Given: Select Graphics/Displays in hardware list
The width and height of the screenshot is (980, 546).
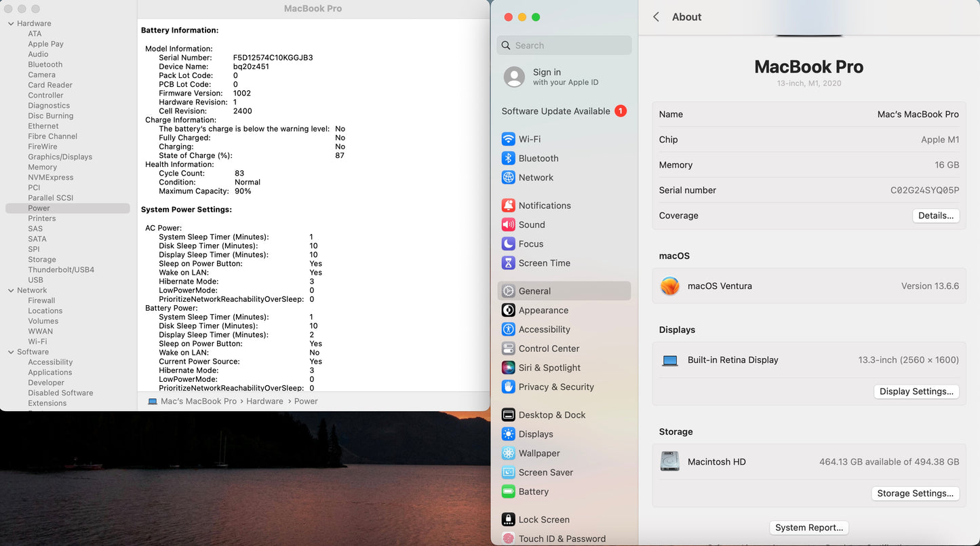Looking at the screenshot, I should pyautogui.click(x=60, y=157).
